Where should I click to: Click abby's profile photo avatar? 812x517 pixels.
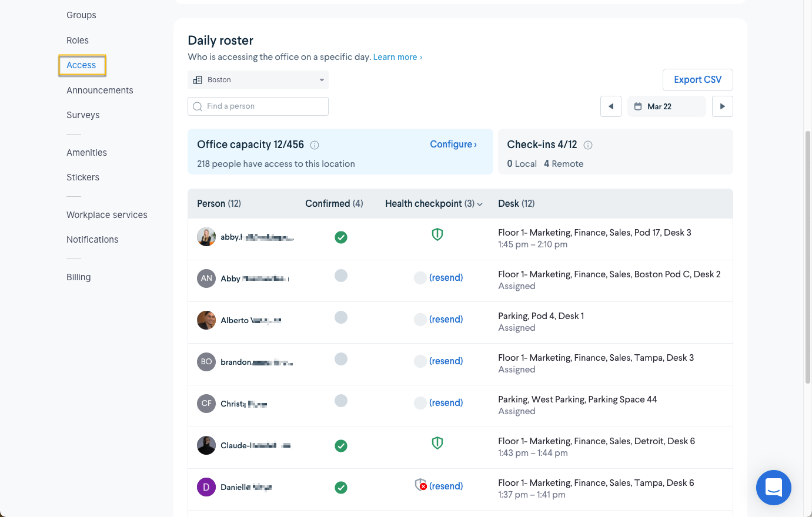point(206,237)
